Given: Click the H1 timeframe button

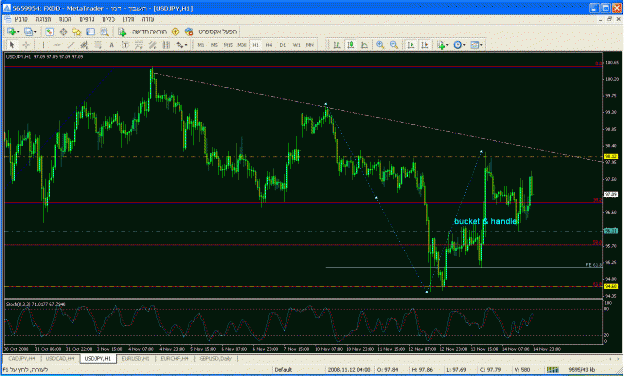Looking at the screenshot, I should click(256, 45).
